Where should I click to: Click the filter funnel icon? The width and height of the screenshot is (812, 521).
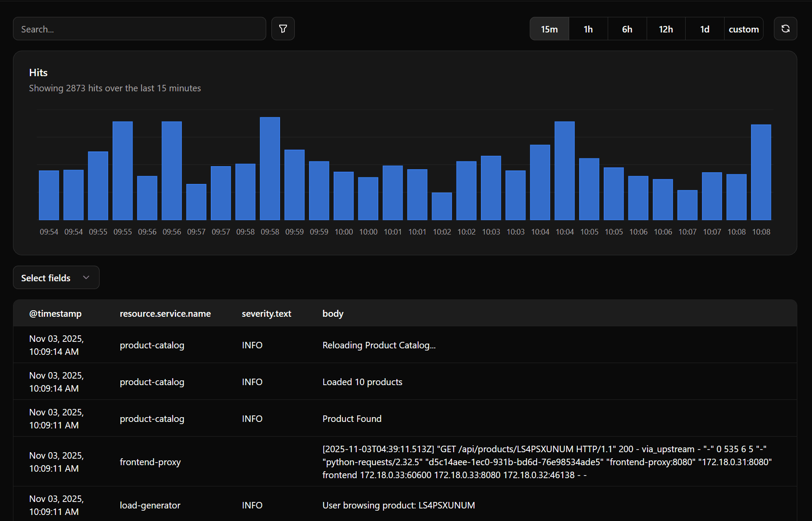(x=283, y=29)
